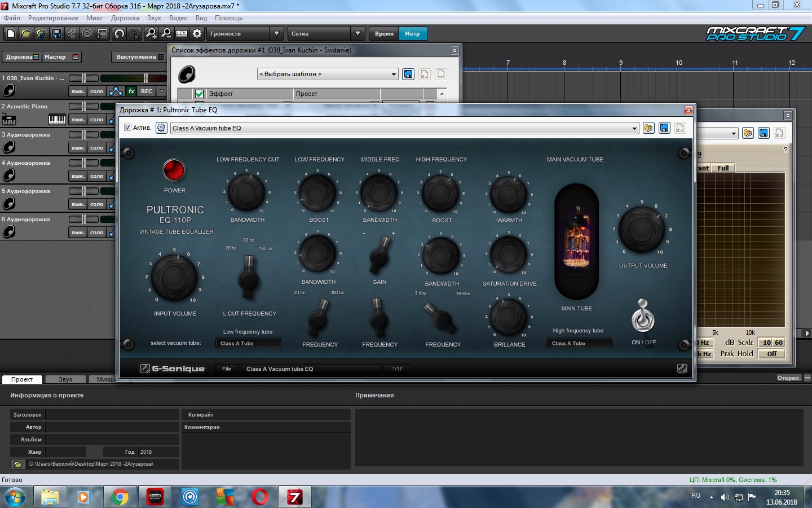Image resolution: width=812 pixels, height=508 pixels.
Task: Click the Откреп. button
Action: 788,378
